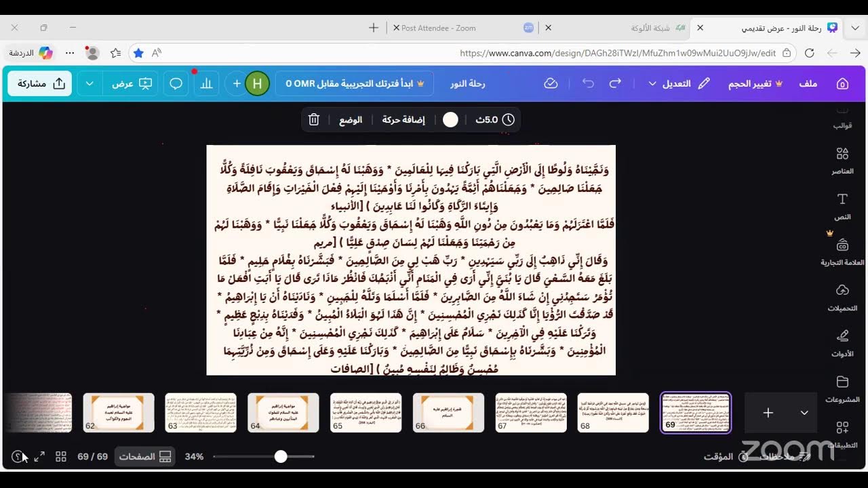Check cloud save status icon
The height and width of the screenshot is (488, 868).
(551, 83)
